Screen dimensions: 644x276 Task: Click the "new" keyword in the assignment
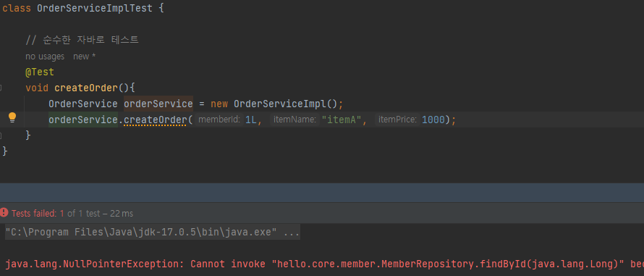[219, 104]
